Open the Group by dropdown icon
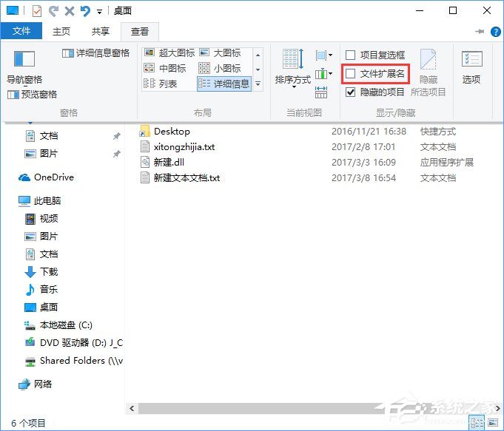 (323, 55)
